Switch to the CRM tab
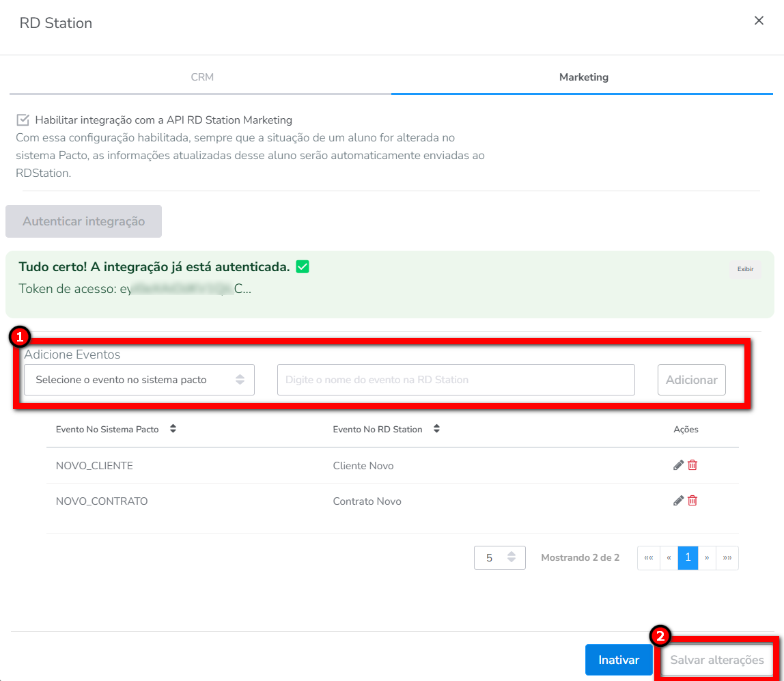The height and width of the screenshot is (681, 784). coord(202,77)
